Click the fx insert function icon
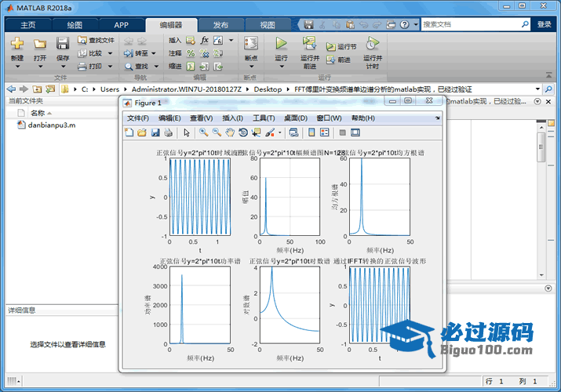The height and width of the screenshot is (392, 561). coord(204,40)
